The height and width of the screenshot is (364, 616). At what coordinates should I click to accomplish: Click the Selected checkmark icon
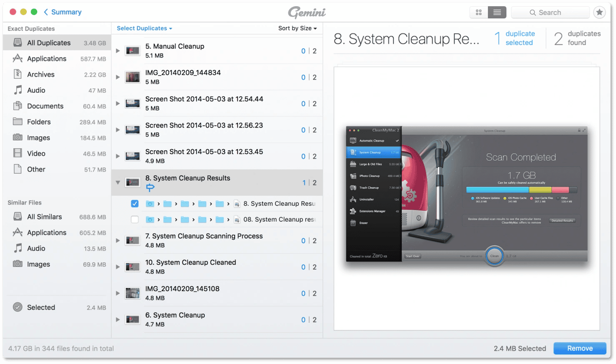[x=18, y=307]
